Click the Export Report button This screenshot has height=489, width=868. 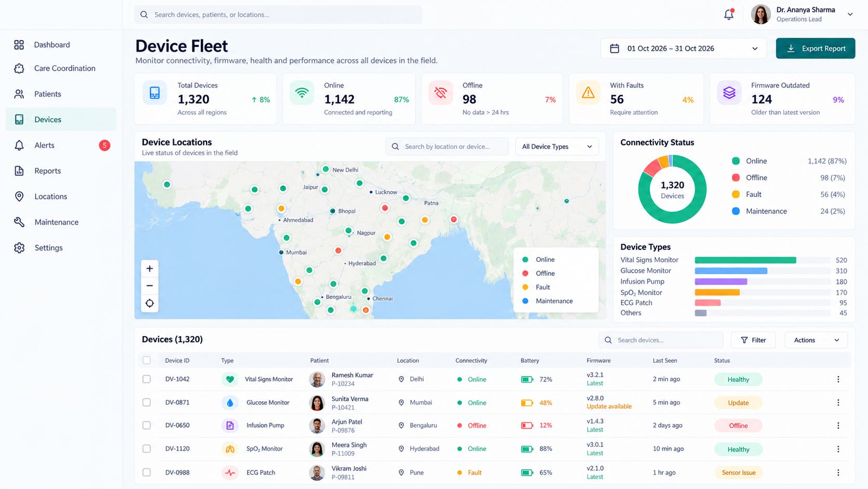[815, 48]
